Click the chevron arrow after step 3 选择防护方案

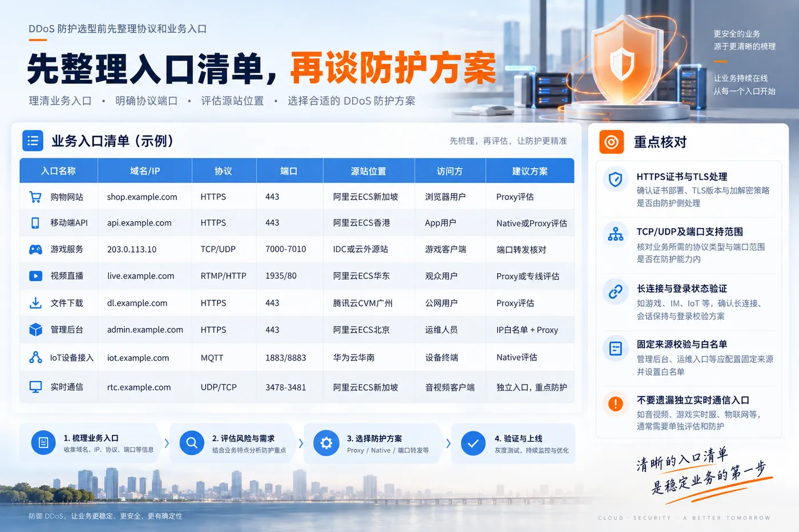click(448, 442)
